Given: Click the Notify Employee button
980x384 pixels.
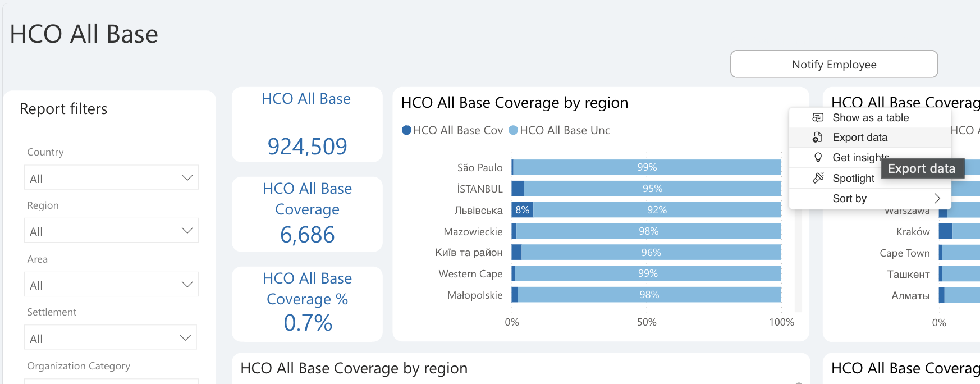Looking at the screenshot, I should pos(834,64).
